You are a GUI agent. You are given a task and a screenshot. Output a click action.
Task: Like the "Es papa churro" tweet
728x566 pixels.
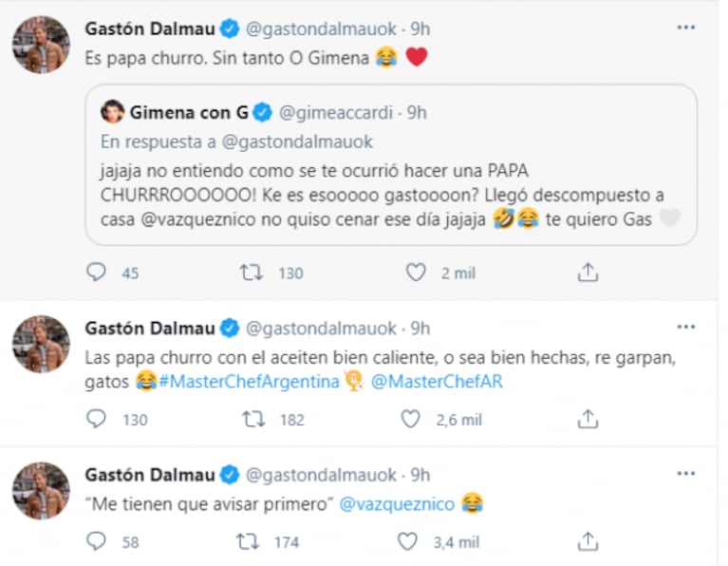[x=415, y=273]
